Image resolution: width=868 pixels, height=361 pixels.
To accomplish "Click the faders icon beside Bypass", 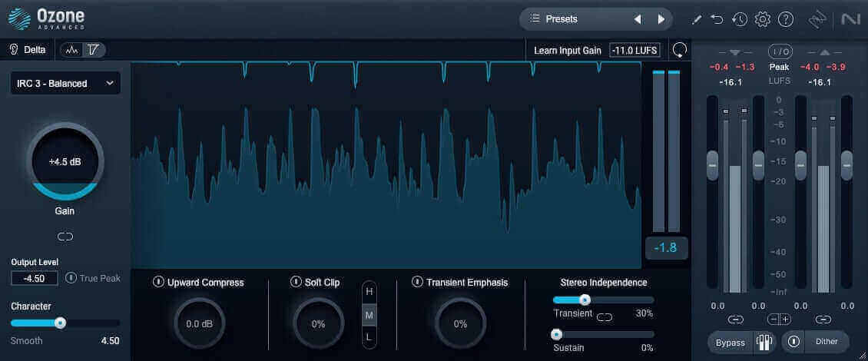I will tap(765, 342).
